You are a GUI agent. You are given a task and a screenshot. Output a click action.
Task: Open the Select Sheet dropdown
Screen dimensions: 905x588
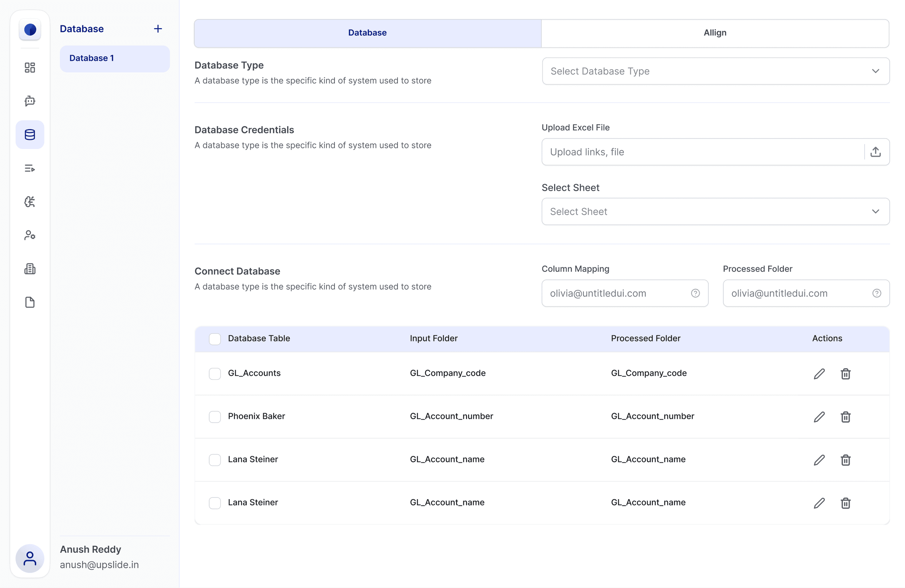715,211
